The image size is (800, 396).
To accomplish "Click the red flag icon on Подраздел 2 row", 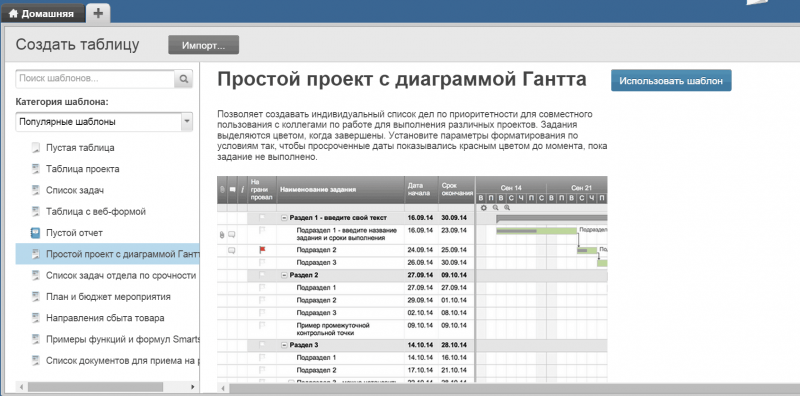I will [x=263, y=250].
